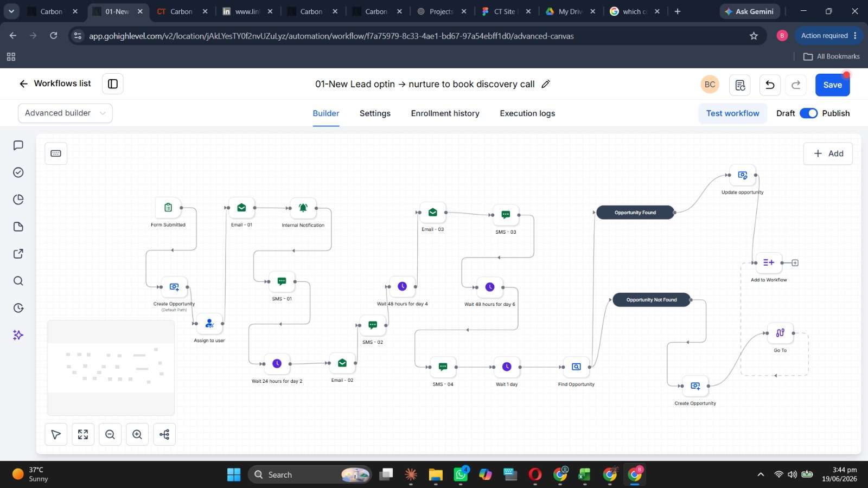Select the Opportunity Not Found branch label
Viewport: 868px width, 488px height.
[x=652, y=300]
